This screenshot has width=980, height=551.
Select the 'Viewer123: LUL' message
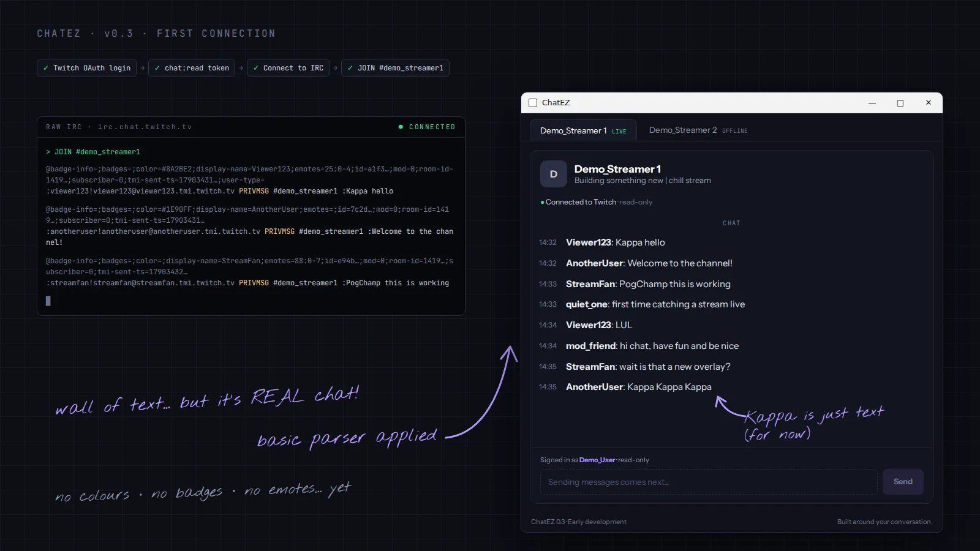click(x=598, y=325)
